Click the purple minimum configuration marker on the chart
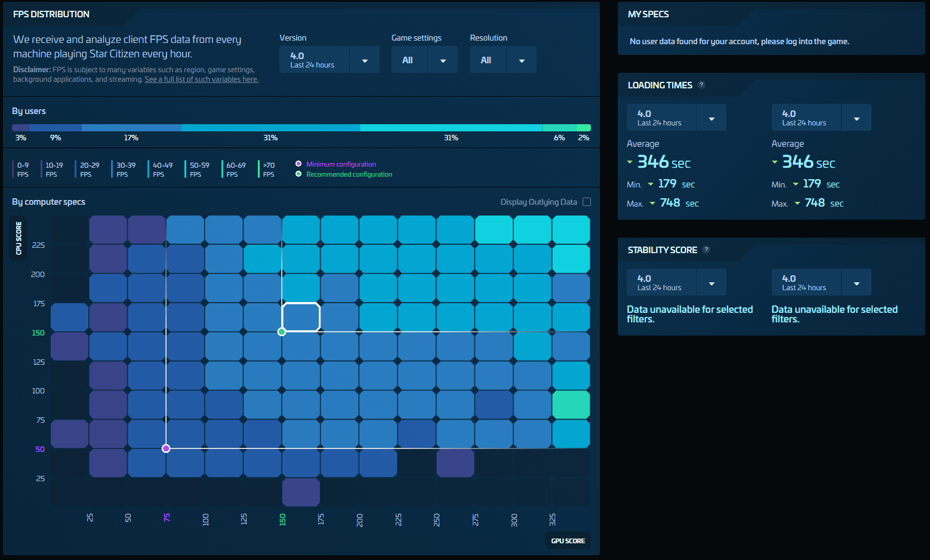The width and height of the screenshot is (930, 560). [x=166, y=448]
